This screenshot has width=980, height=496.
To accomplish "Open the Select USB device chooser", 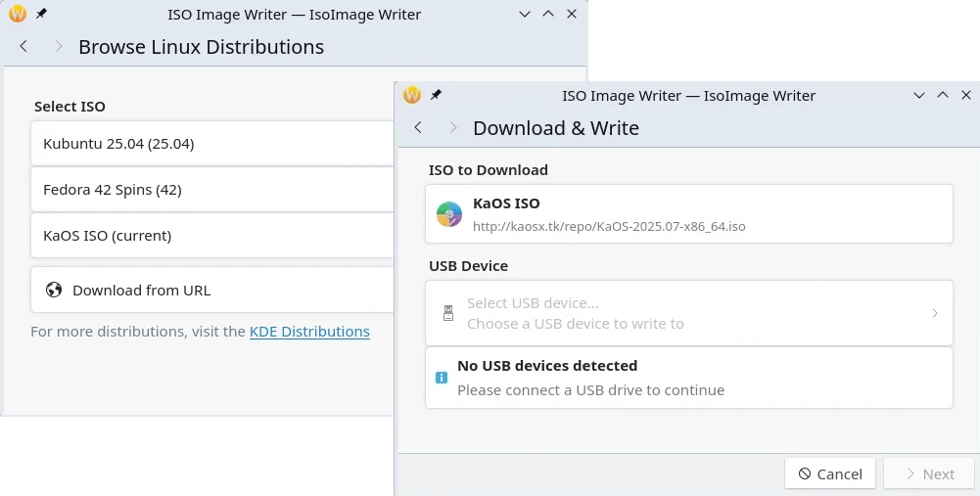I will pos(685,313).
